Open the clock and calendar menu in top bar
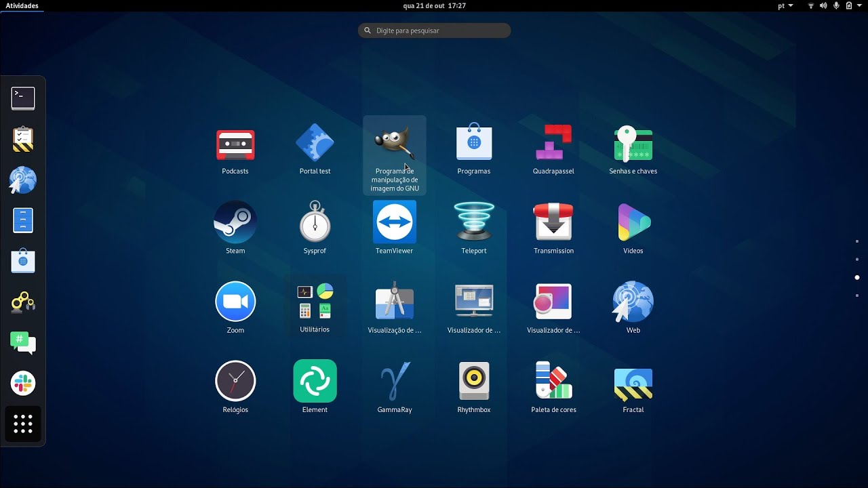 pos(434,5)
